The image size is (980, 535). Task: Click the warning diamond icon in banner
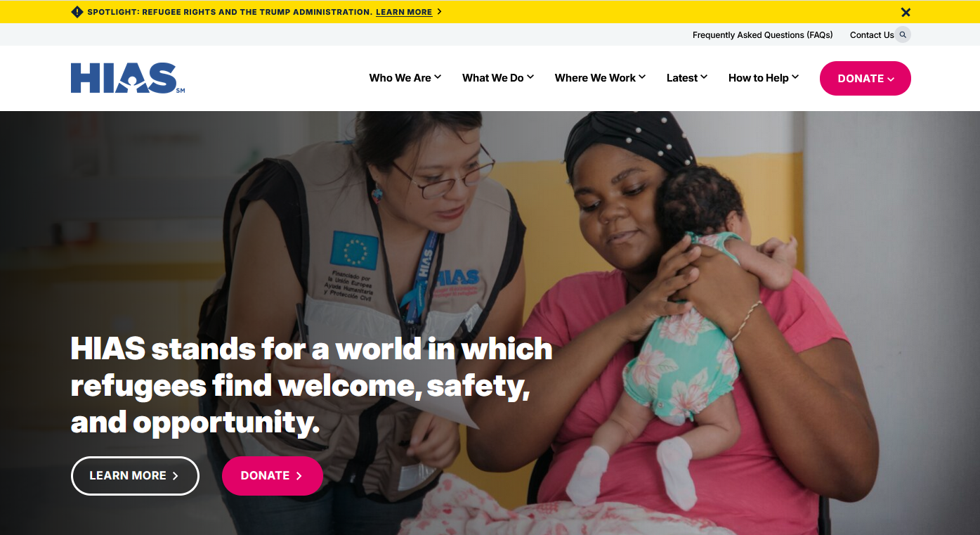tap(77, 12)
